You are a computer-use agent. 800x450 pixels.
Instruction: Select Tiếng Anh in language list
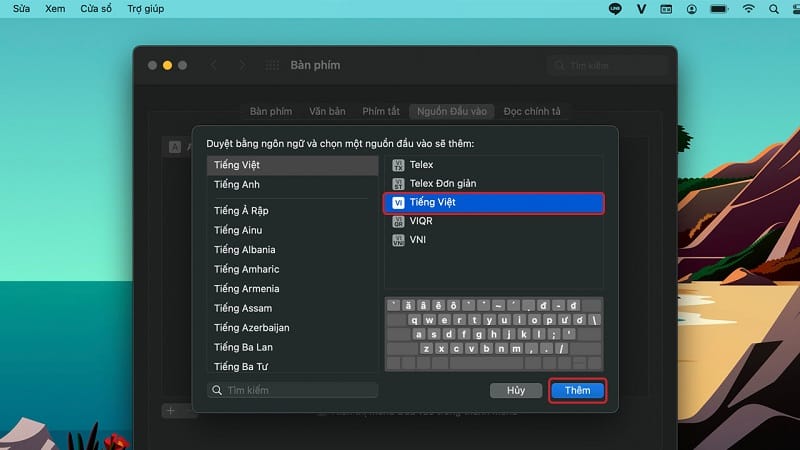236,185
